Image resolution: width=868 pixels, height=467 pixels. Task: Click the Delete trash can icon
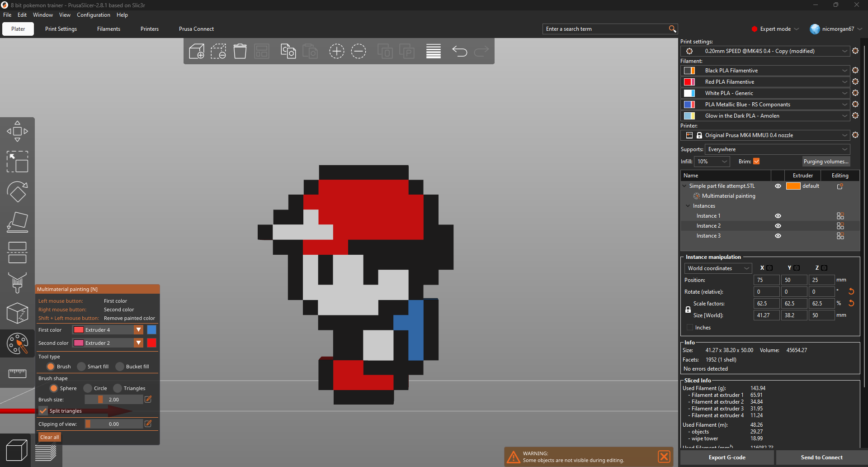coord(240,51)
